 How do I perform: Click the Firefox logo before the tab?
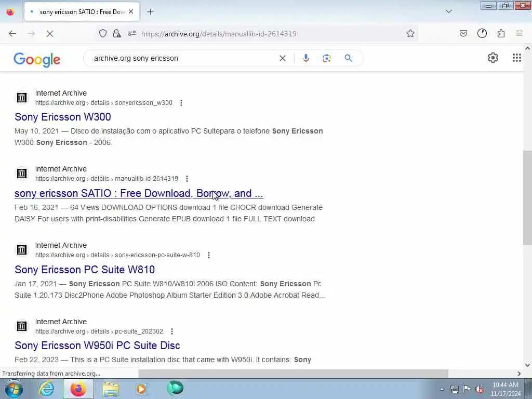coord(10,12)
